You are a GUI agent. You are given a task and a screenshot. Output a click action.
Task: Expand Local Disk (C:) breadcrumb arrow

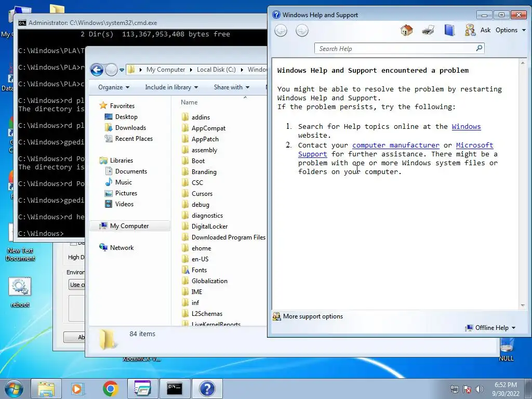242,70
